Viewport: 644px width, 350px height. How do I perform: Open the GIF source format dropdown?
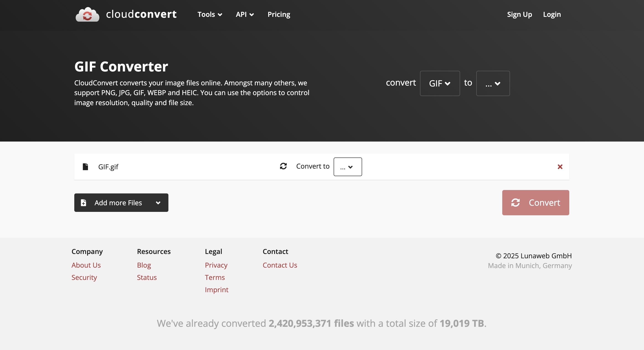(x=440, y=83)
